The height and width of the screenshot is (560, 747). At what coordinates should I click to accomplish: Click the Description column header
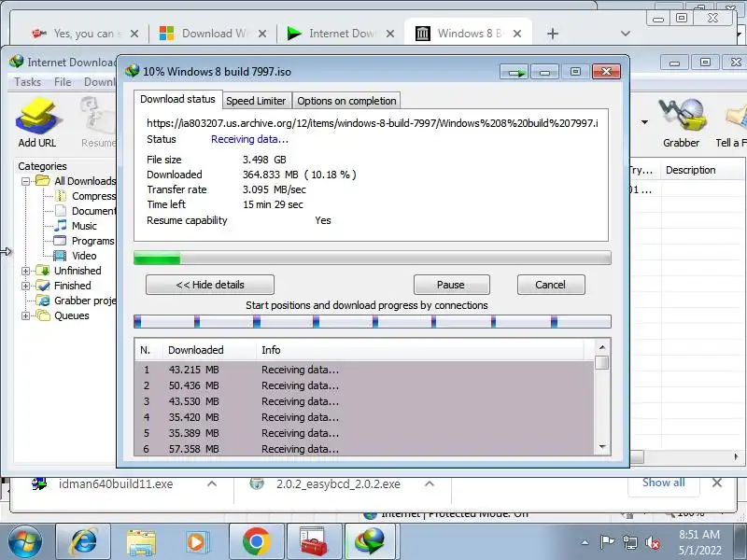point(691,170)
